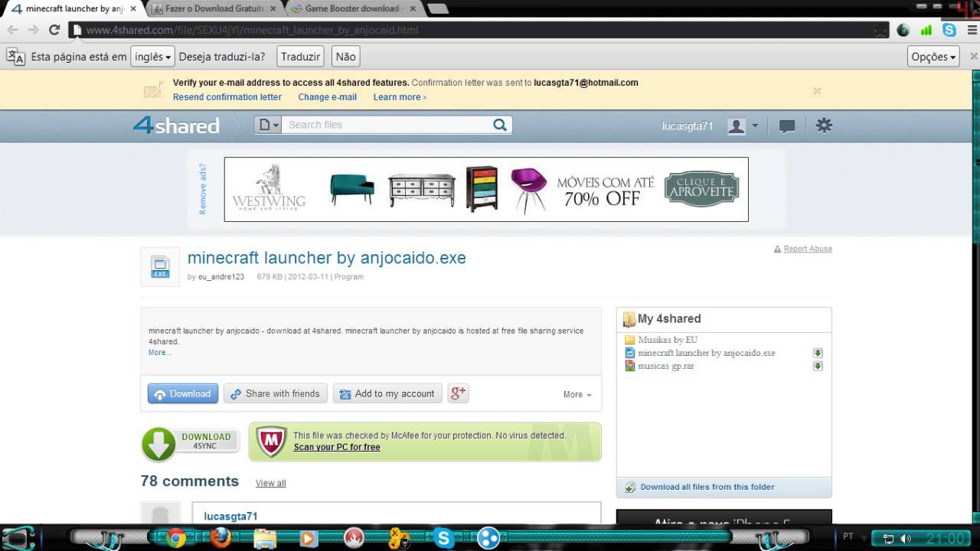Click the green Download 4Sync arrow

point(158,444)
